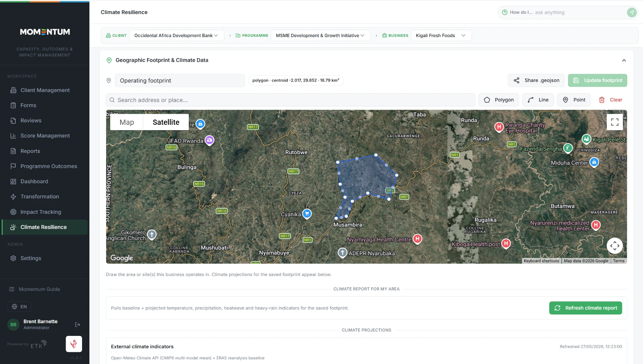Click the polygon centroid info chip
643x364 pixels.
coord(296,80)
